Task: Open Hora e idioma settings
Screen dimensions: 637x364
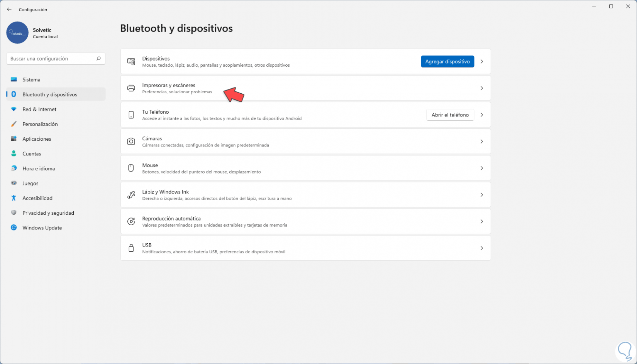Action: pyautogui.click(x=39, y=169)
